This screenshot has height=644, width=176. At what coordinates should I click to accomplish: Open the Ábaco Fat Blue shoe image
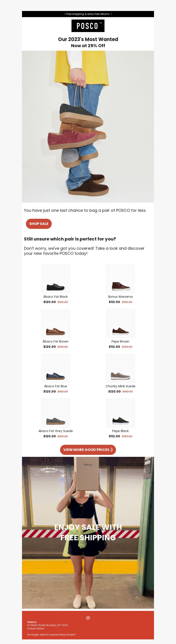point(56,368)
